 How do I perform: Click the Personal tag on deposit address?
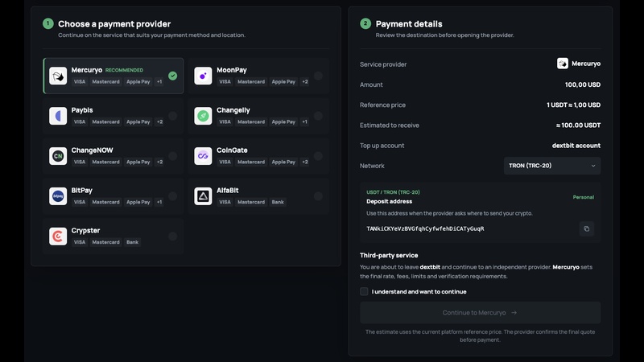click(x=583, y=197)
